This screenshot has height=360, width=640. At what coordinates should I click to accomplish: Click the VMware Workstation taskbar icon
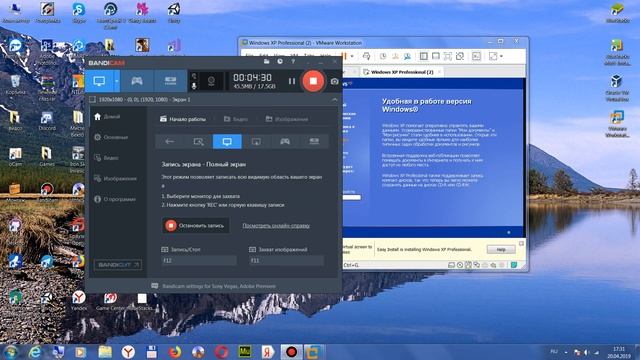313,351
